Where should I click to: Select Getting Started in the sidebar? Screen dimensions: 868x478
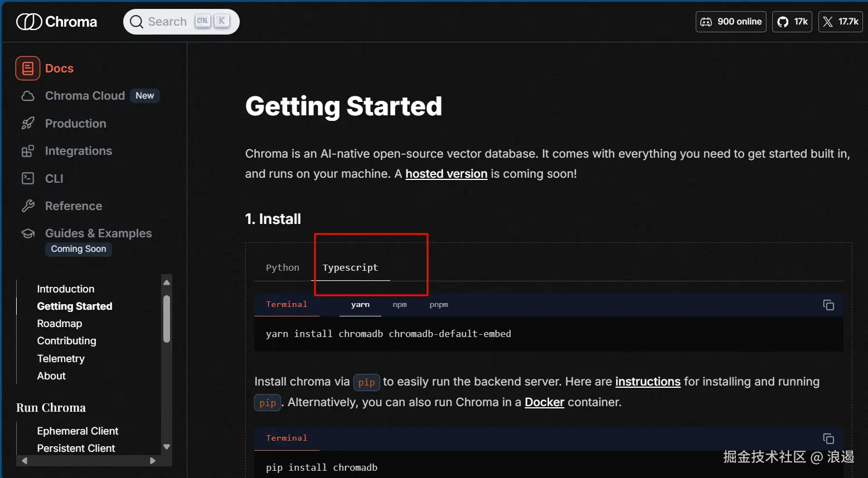(x=75, y=306)
